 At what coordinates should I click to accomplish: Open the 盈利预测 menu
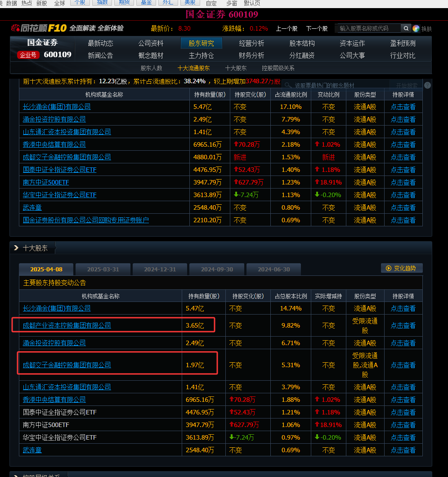pos(403,44)
